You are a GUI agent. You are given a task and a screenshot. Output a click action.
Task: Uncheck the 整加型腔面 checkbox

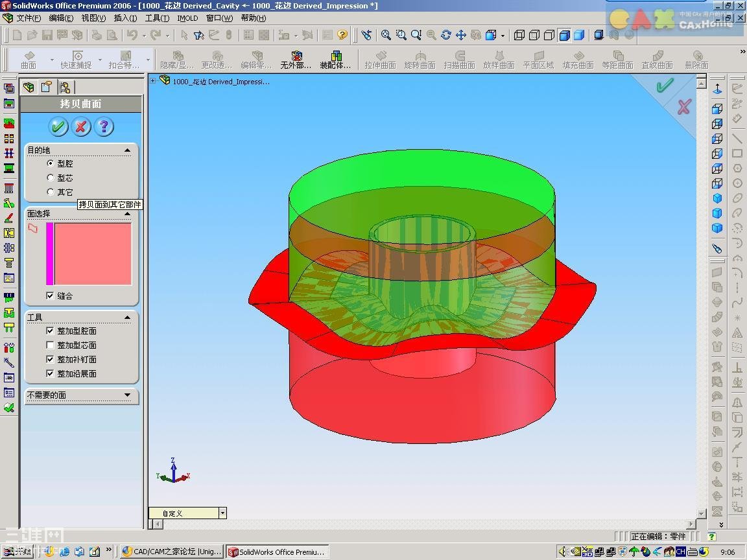coord(50,331)
